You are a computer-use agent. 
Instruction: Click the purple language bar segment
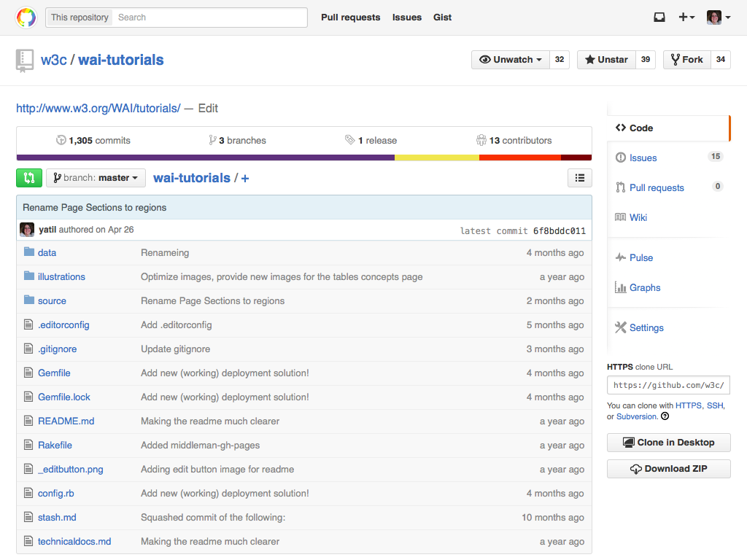[x=205, y=157]
